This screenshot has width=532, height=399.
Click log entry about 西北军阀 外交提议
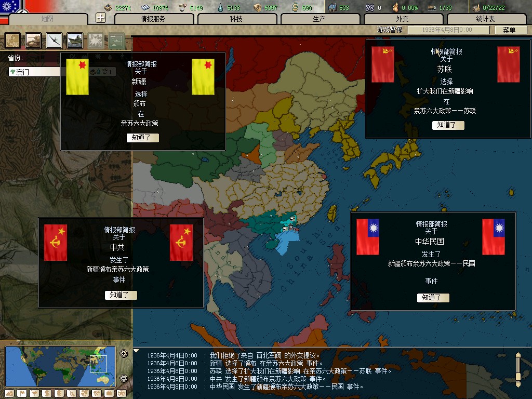pos(234,355)
